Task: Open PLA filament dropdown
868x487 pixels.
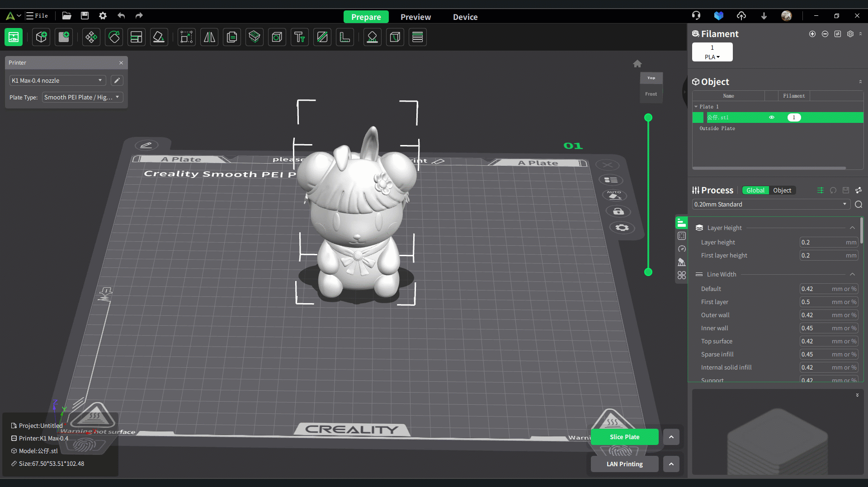Action: click(x=712, y=57)
